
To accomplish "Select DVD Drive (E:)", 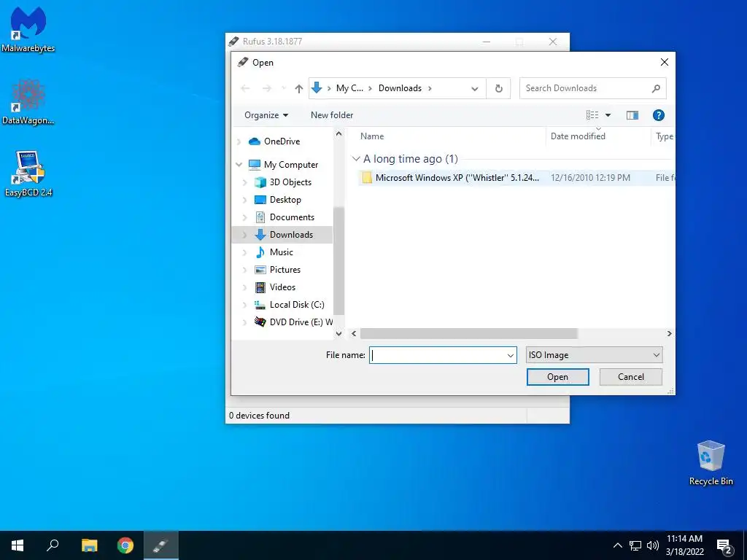I will tap(293, 322).
